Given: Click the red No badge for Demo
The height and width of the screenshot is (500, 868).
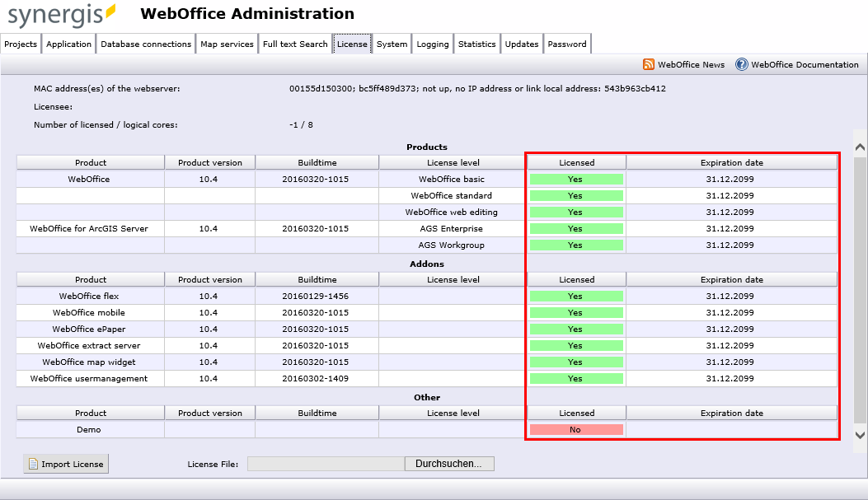Looking at the screenshot, I should pos(576,429).
